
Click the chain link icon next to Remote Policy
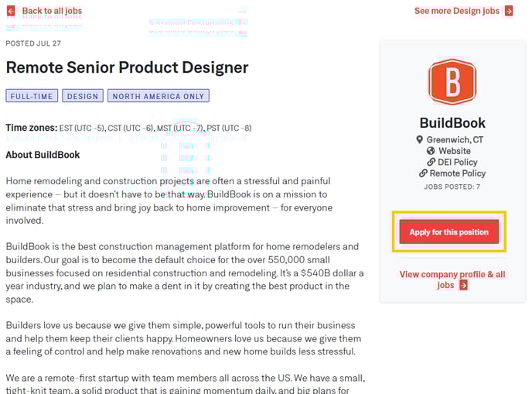click(423, 173)
